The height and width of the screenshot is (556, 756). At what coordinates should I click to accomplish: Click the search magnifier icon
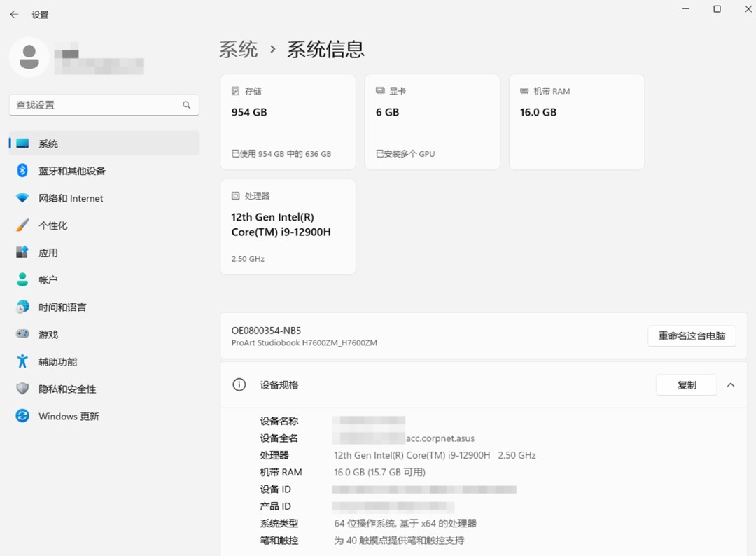[x=187, y=104]
